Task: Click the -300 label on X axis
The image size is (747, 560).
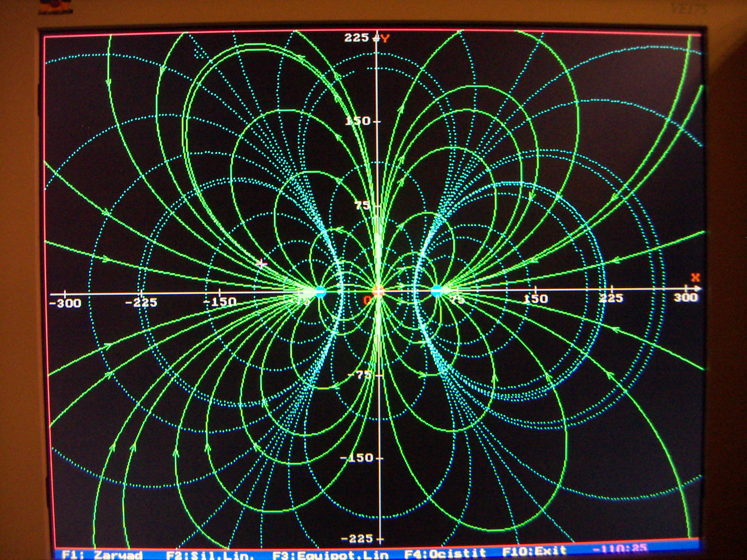Action: [65, 303]
